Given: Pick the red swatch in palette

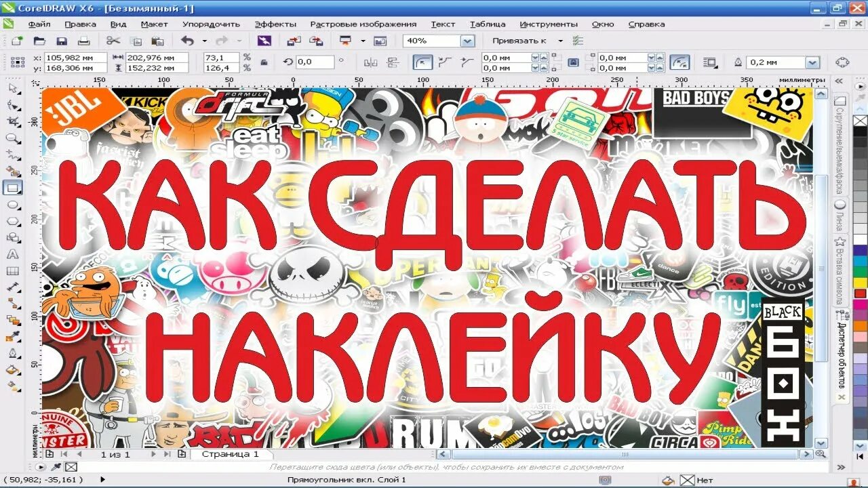Looking at the screenshot, I should coord(860,293).
